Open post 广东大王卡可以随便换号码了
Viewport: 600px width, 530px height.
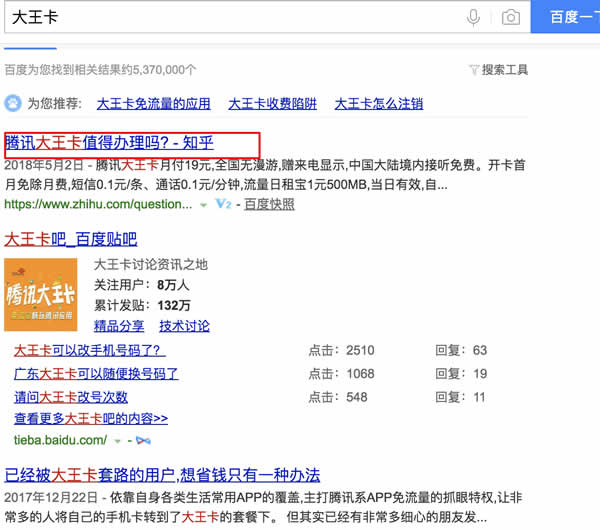coord(96,374)
